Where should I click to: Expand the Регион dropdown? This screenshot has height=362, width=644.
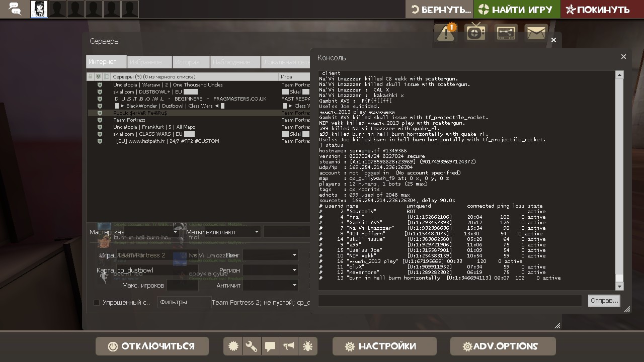[271, 270]
